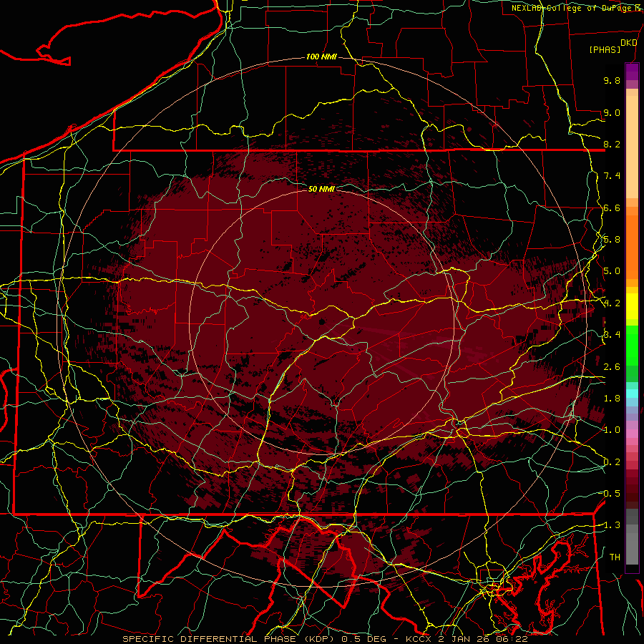Pick the pink segment of the color bar
Viewport: 644px width, 644px height.
click(632, 434)
